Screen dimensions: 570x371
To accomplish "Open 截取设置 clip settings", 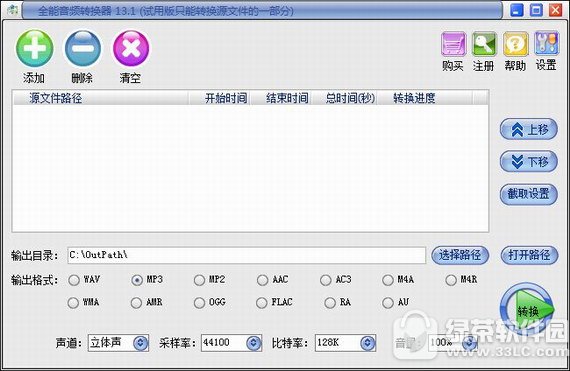I will pos(529,194).
